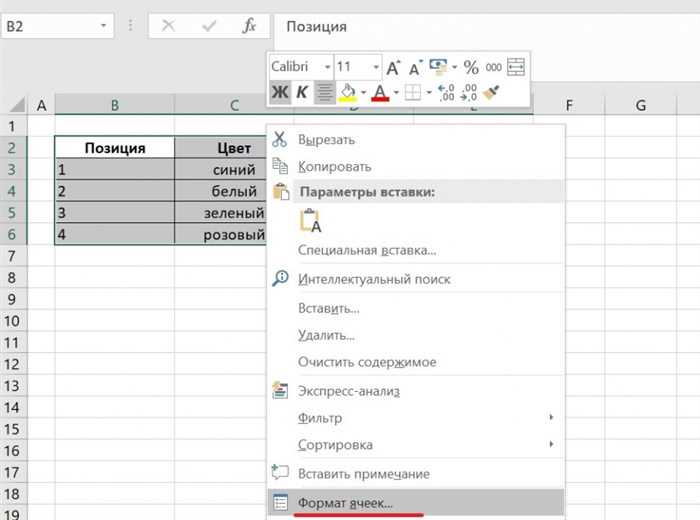700x520 pixels.
Task: Choose Вставить… from context menu
Action: point(416,308)
